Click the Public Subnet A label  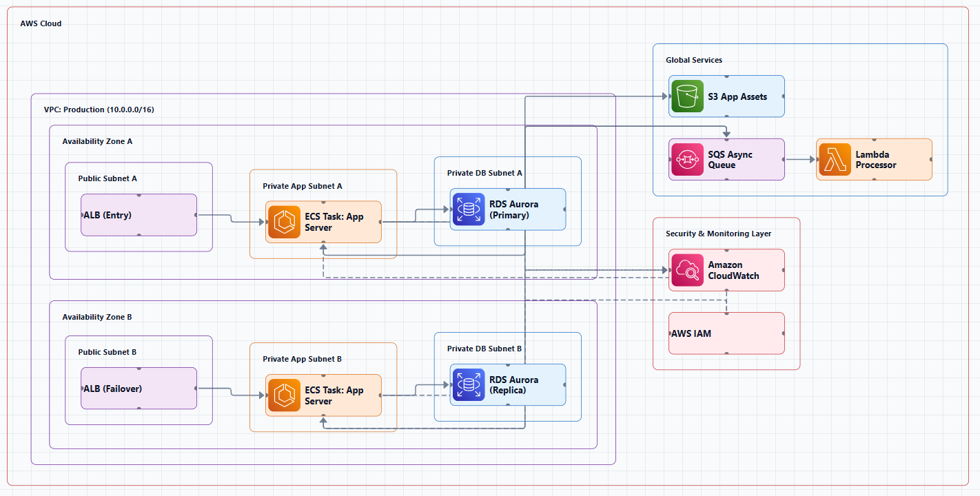point(108,178)
